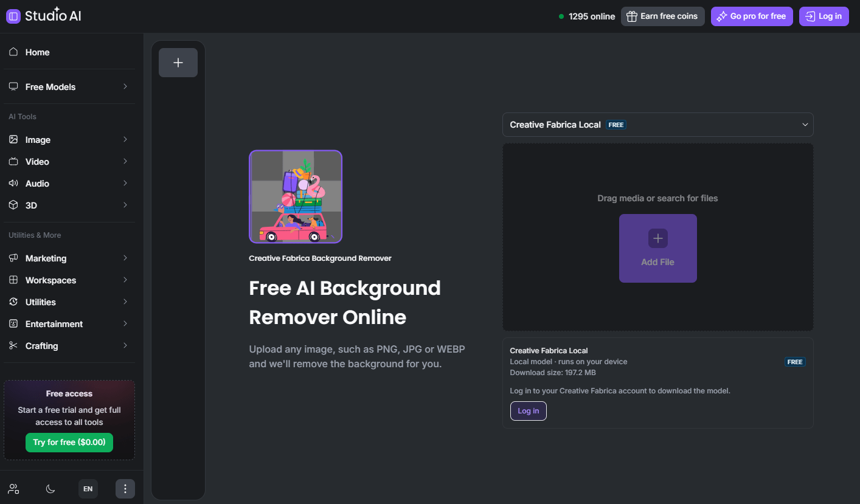Click the Audio speaker icon in sidebar
Screen dimensions: 860x504
point(13,184)
